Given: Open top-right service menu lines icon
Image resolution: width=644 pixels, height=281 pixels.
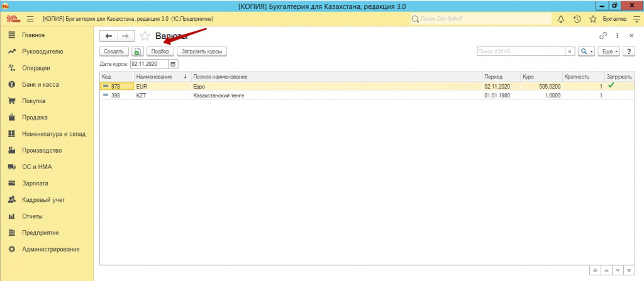Looking at the screenshot, I should [x=636, y=19].
